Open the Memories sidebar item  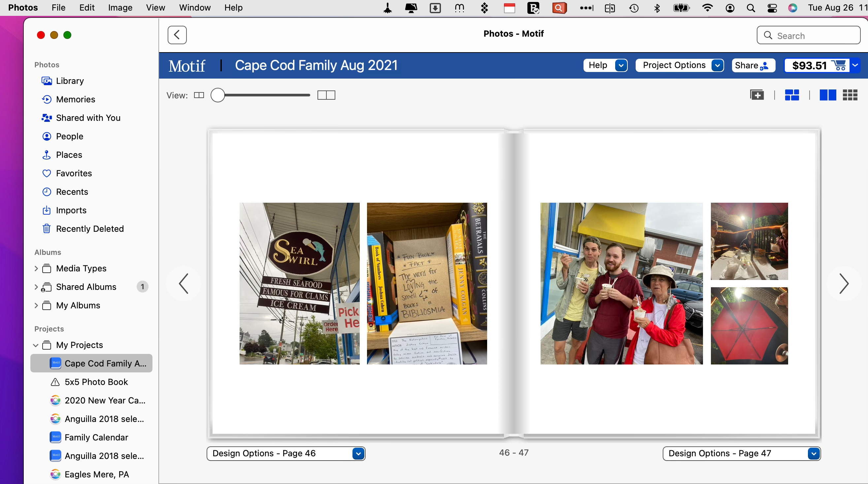click(76, 99)
